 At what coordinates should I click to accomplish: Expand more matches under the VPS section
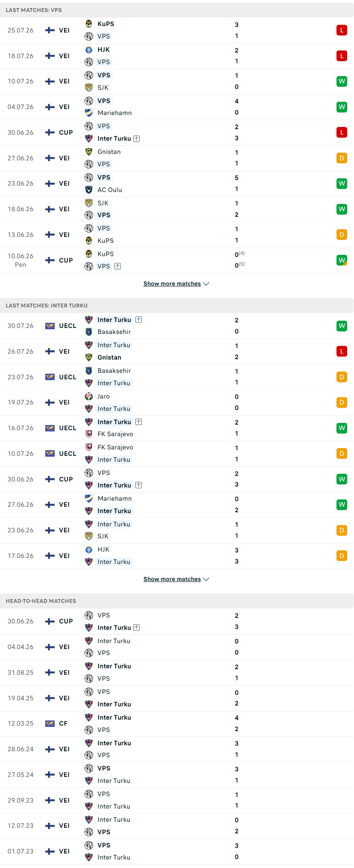tap(176, 284)
